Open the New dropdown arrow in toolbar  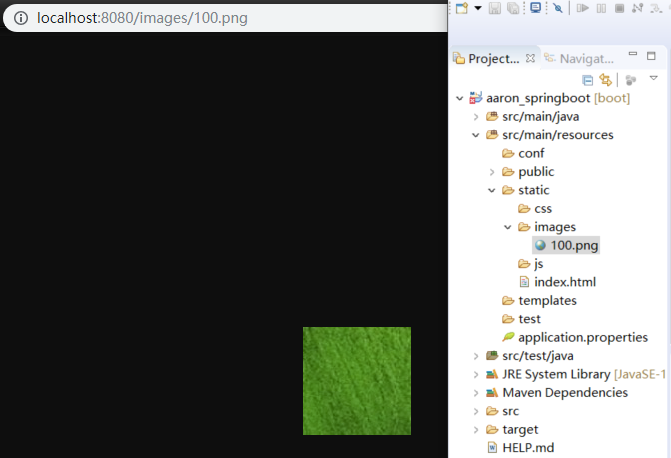pos(478,8)
